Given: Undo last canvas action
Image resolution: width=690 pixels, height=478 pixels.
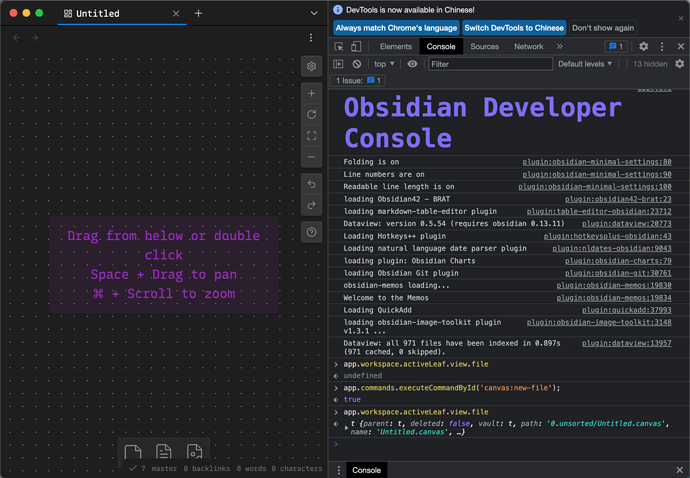Looking at the screenshot, I should (x=312, y=184).
